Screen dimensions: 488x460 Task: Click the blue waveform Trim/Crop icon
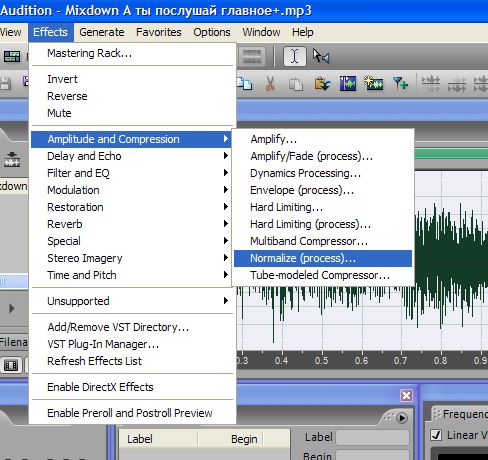(348, 83)
